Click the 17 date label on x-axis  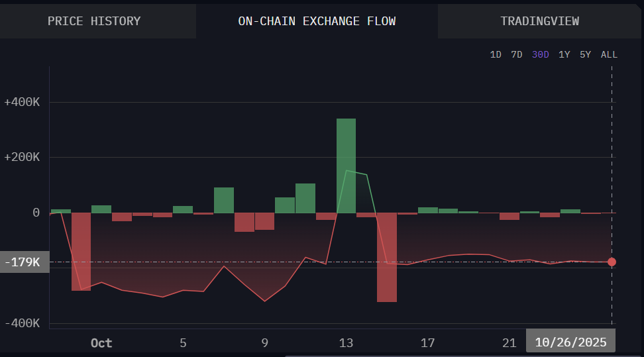tap(427, 343)
